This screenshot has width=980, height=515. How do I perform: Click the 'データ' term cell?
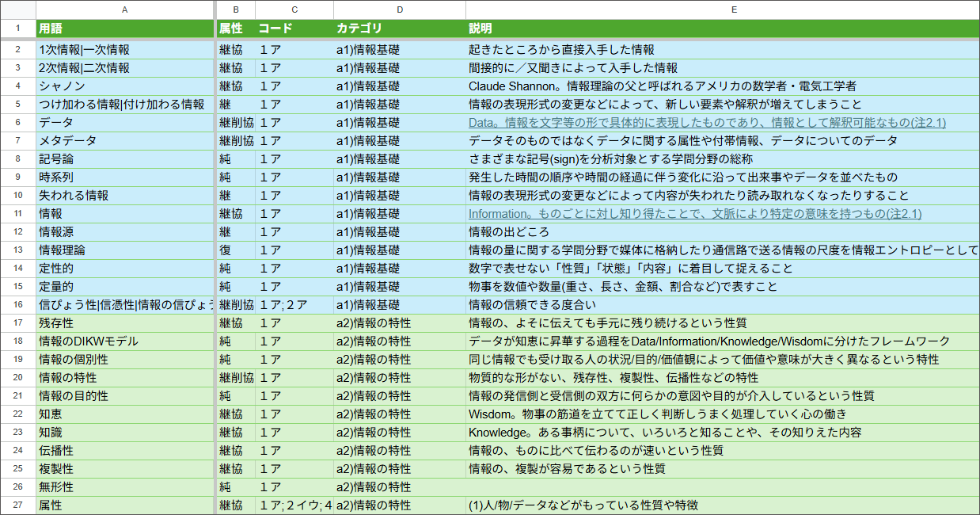125,123
